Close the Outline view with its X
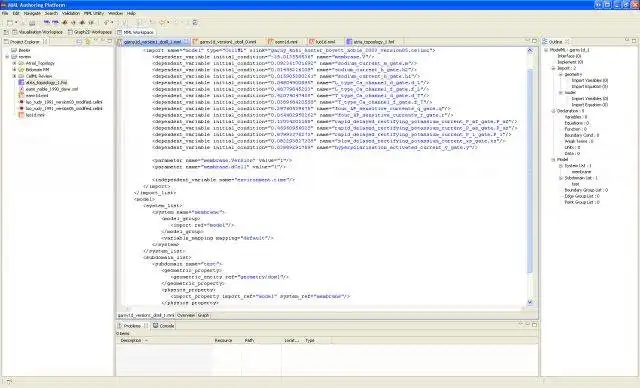Viewport: 640px width, 388px height. point(567,42)
